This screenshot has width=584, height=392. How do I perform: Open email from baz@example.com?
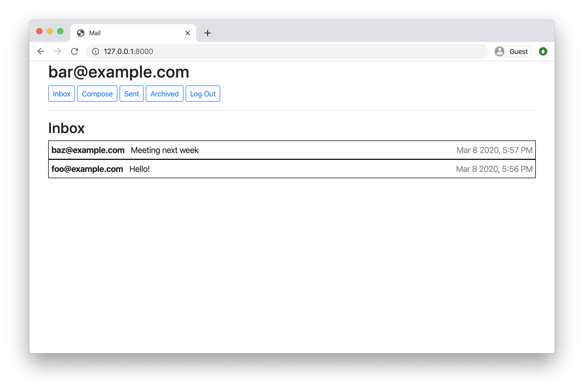coord(292,150)
